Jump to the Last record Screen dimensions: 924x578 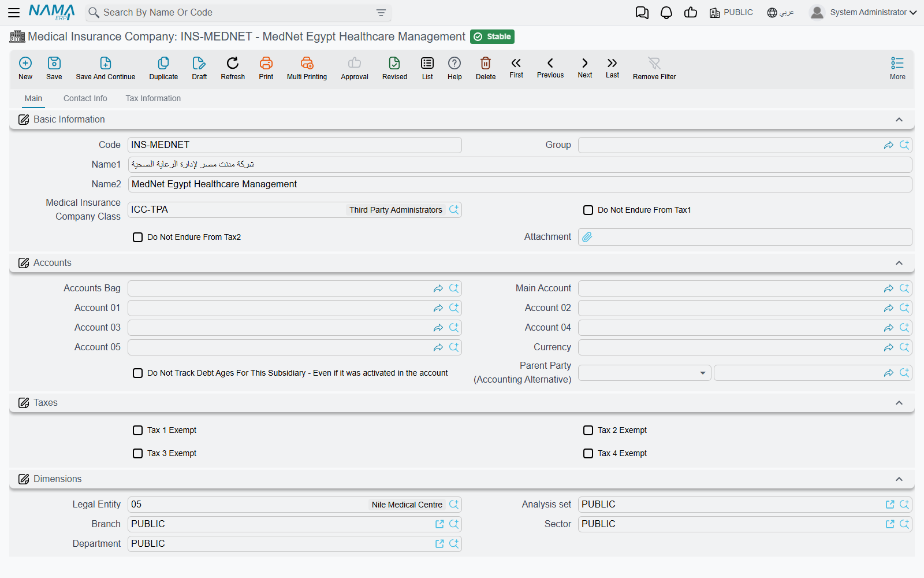pyautogui.click(x=612, y=63)
